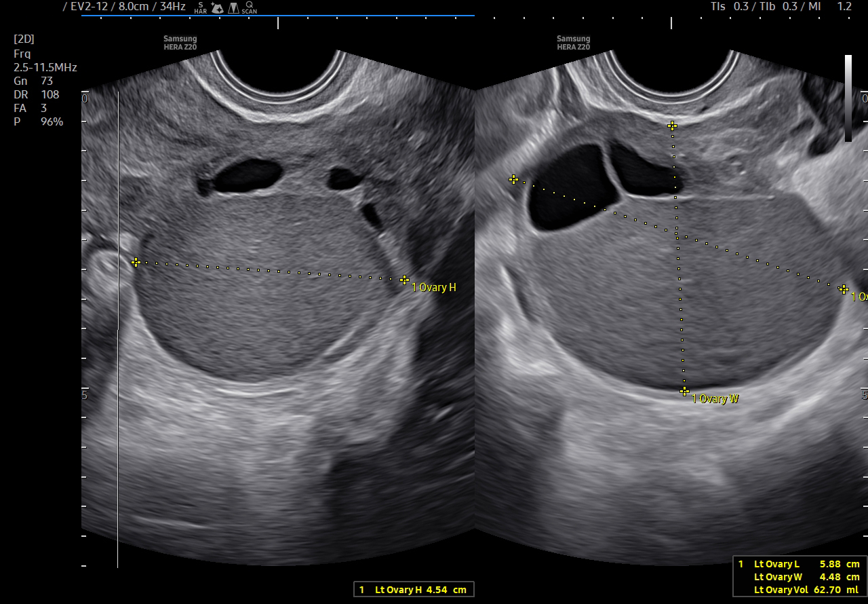Click the trapezoid scan-area icon

point(233,7)
